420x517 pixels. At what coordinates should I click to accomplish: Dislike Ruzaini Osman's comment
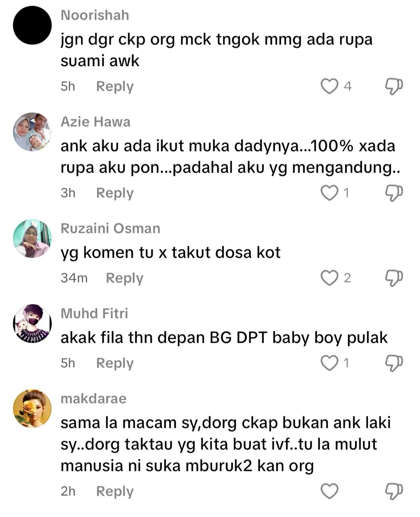tap(394, 278)
